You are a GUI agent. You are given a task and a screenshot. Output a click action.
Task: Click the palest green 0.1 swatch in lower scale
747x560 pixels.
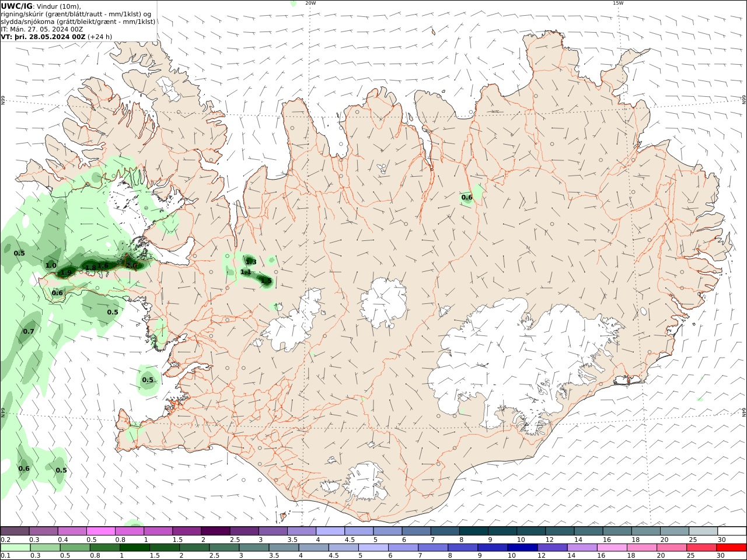click(15, 548)
